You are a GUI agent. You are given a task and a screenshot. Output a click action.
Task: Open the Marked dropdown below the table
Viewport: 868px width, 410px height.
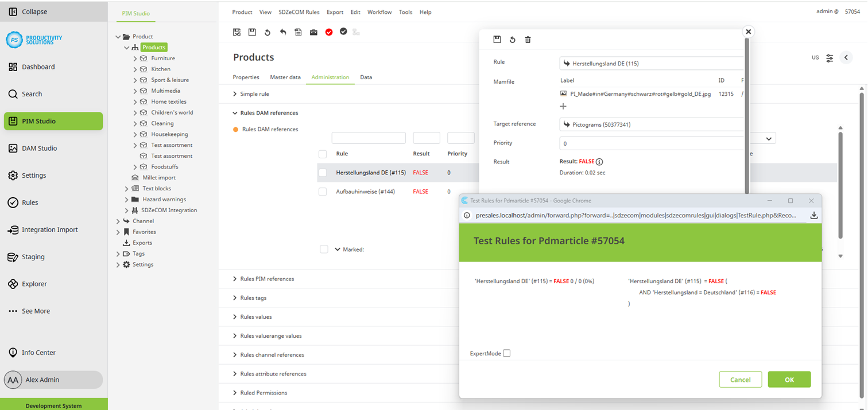(x=338, y=249)
